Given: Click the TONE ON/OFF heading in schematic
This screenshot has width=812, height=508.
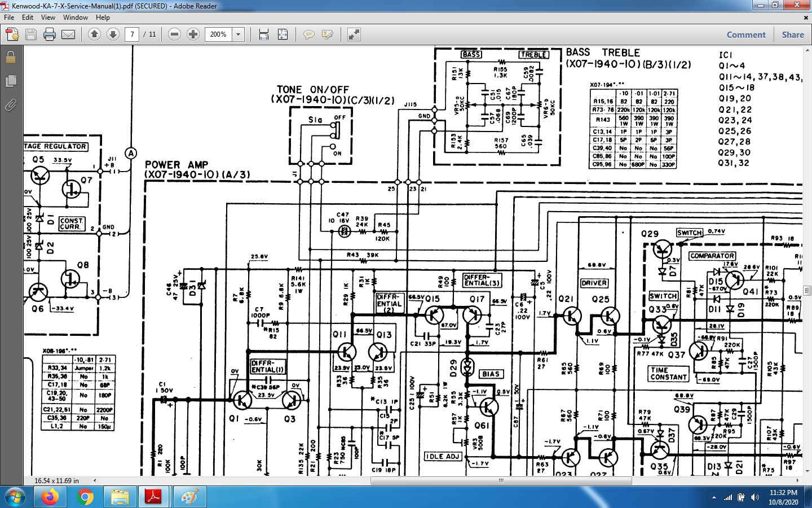Looking at the screenshot, I should point(313,90).
